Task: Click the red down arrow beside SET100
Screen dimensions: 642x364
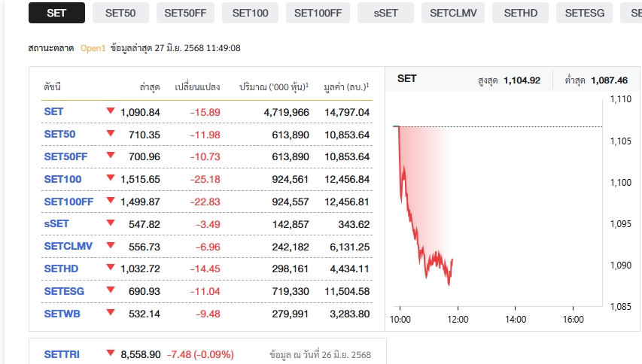Action: coord(111,179)
